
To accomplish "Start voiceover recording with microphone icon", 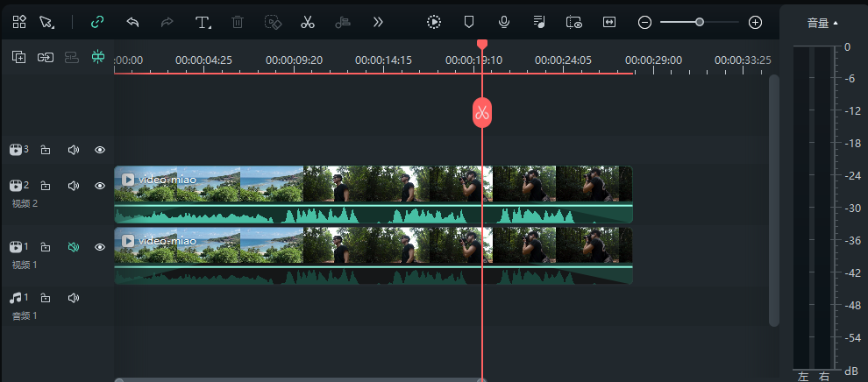I will [504, 22].
